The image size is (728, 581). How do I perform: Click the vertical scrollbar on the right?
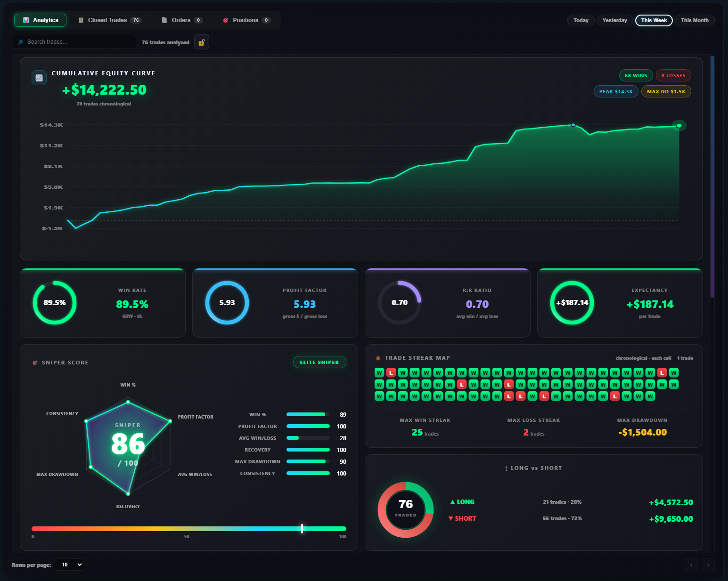(712, 177)
